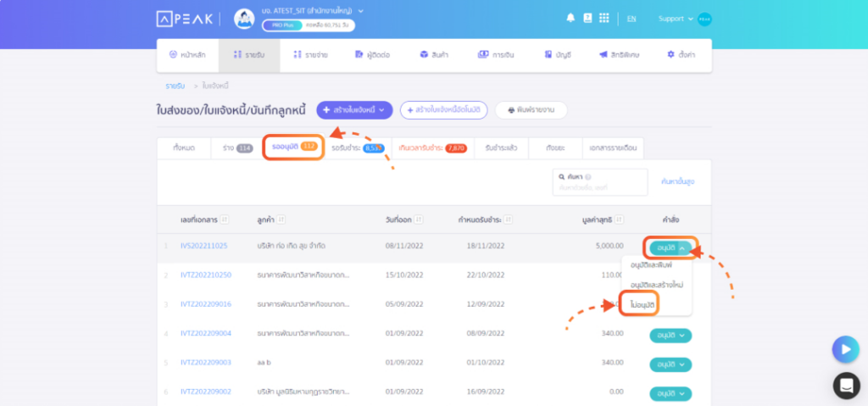Click the search input field
Screen dimensions: 868x406
[x=600, y=182]
